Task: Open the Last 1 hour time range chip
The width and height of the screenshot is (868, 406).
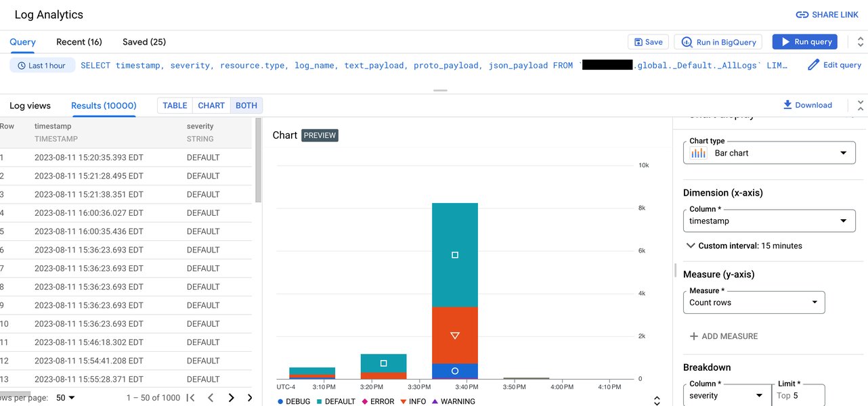Action: tap(42, 66)
